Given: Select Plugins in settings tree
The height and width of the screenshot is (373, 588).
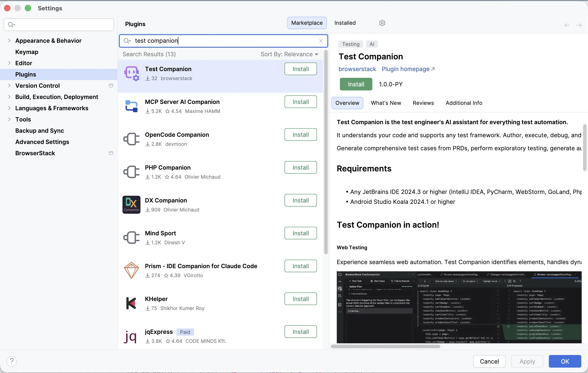Looking at the screenshot, I should click(x=59, y=74).
